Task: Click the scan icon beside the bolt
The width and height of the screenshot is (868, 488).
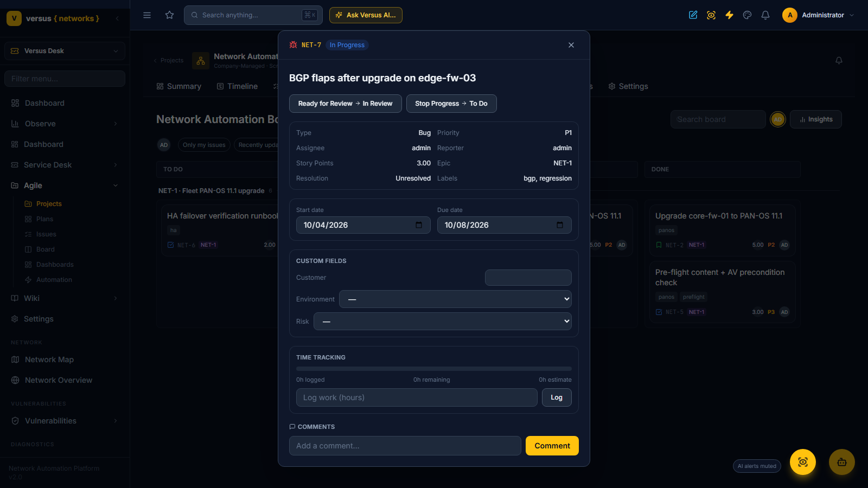Action: (711, 15)
